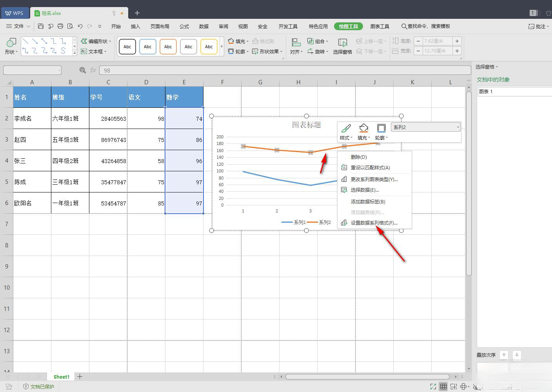Click the 形状效果 shape effects icon
Viewport: 552px width, 392px height.
click(255, 51)
